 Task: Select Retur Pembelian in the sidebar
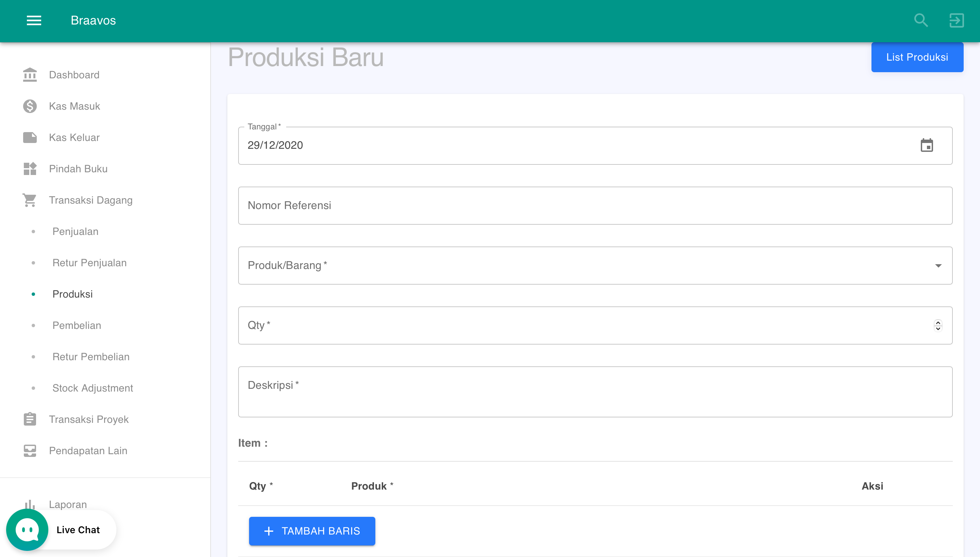pyautogui.click(x=91, y=356)
